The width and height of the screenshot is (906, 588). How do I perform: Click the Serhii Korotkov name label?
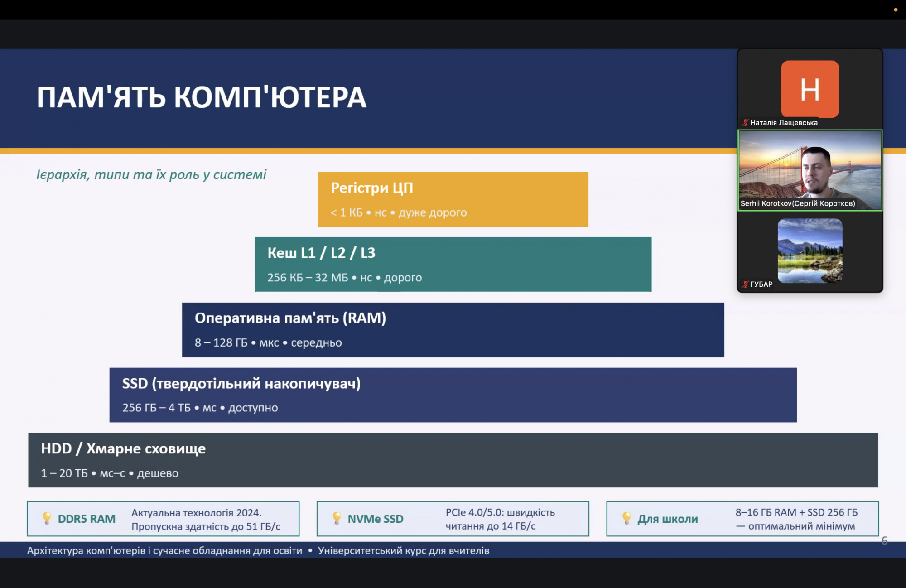797,204
